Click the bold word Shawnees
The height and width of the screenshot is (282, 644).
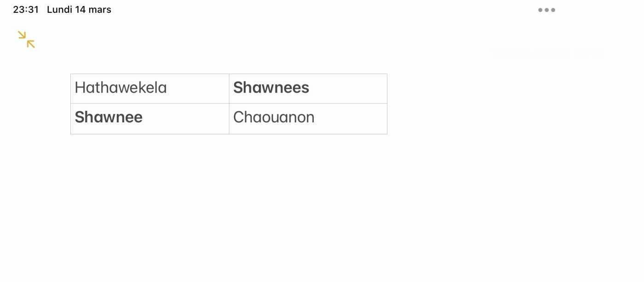(271, 88)
